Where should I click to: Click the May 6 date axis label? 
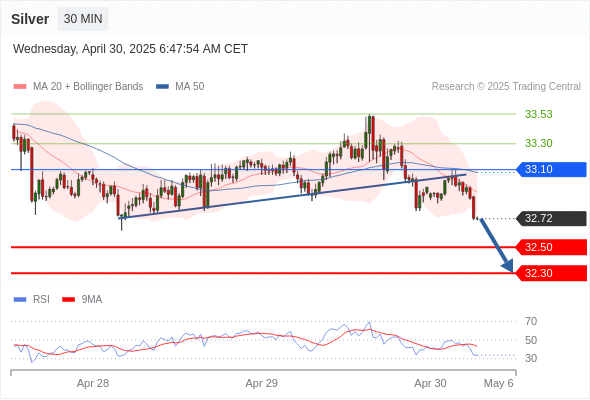coord(499,383)
